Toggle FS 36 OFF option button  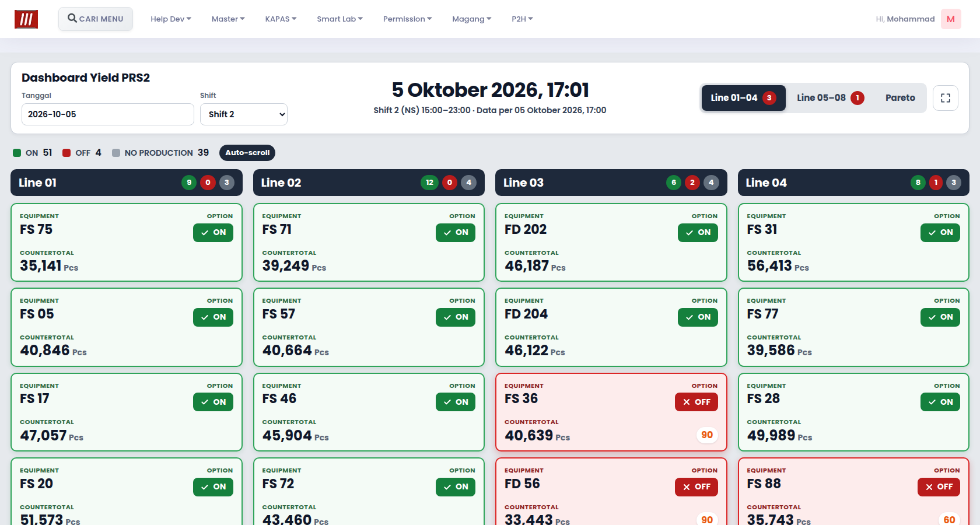(x=696, y=402)
